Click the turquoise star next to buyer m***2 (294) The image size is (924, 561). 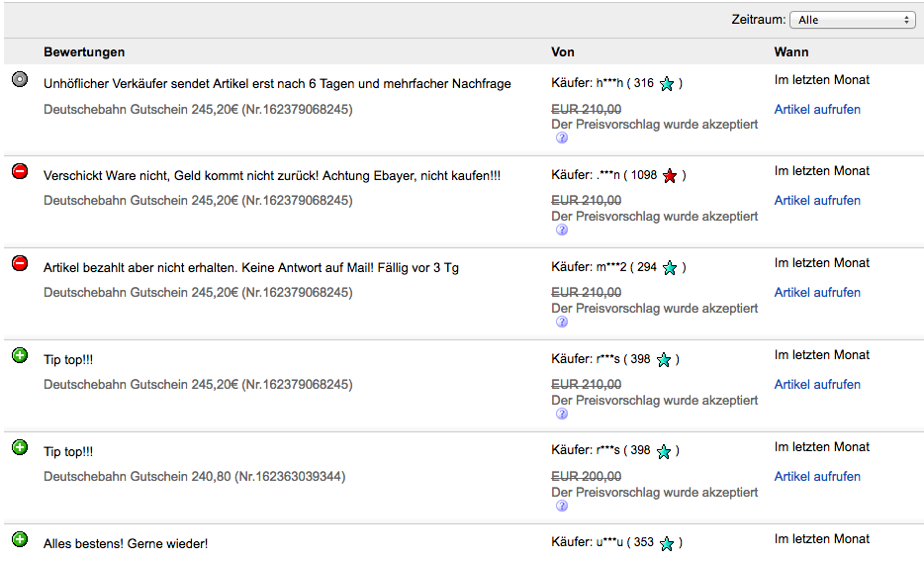pyautogui.click(x=670, y=268)
